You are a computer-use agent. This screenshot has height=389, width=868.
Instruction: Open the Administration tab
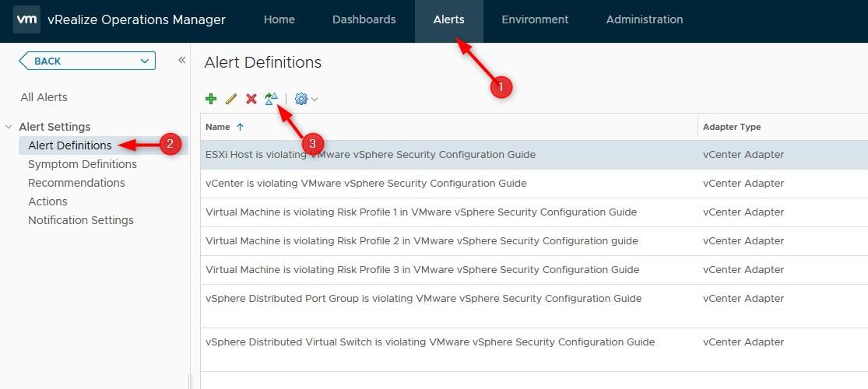point(645,19)
